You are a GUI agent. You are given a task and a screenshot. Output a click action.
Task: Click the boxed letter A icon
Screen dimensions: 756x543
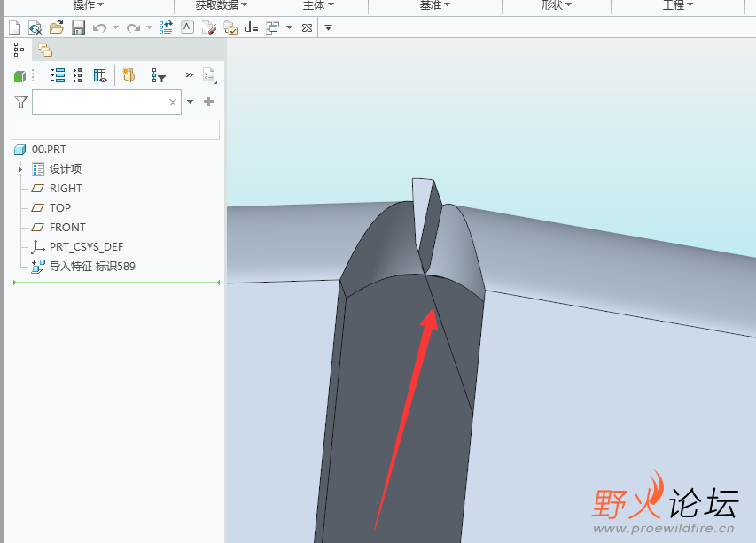coord(187,27)
